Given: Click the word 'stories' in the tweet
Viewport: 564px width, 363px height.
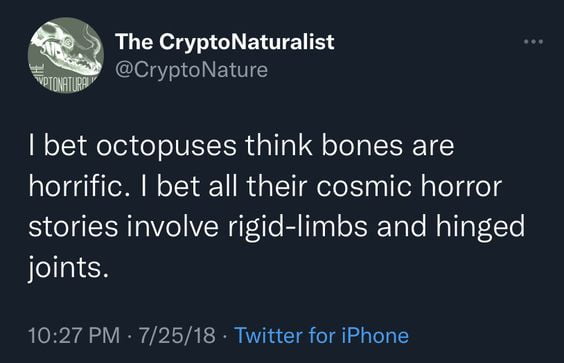Looking at the screenshot, I should coord(73,227).
